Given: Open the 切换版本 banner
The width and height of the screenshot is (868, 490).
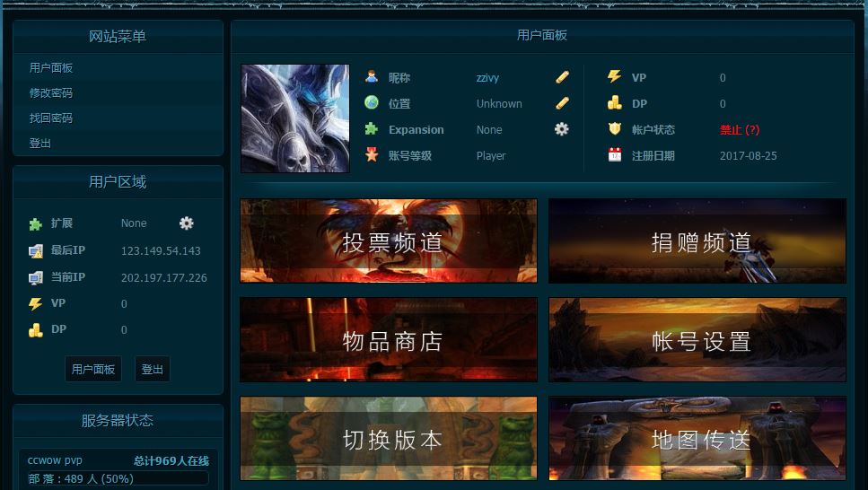Looking at the screenshot, I should tap(389, 439).
